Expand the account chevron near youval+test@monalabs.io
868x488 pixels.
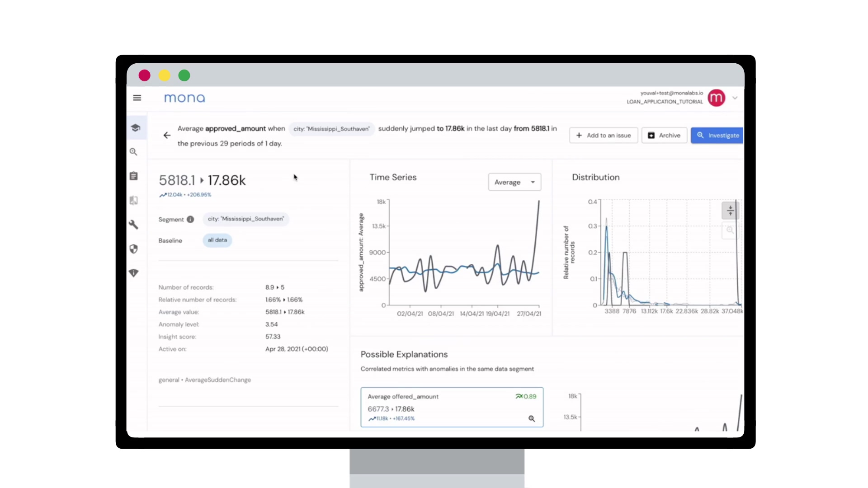pyautogui.click(x=735, y=98)
